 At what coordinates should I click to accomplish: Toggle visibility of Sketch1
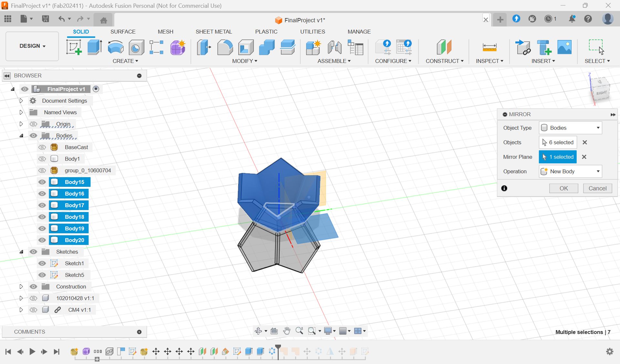pos(42,263)
